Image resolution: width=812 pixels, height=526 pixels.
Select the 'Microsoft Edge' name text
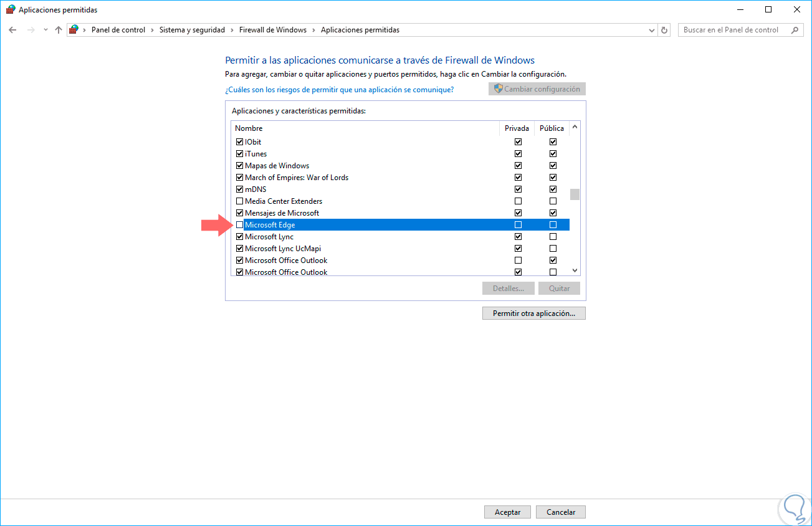coord(270,225)
